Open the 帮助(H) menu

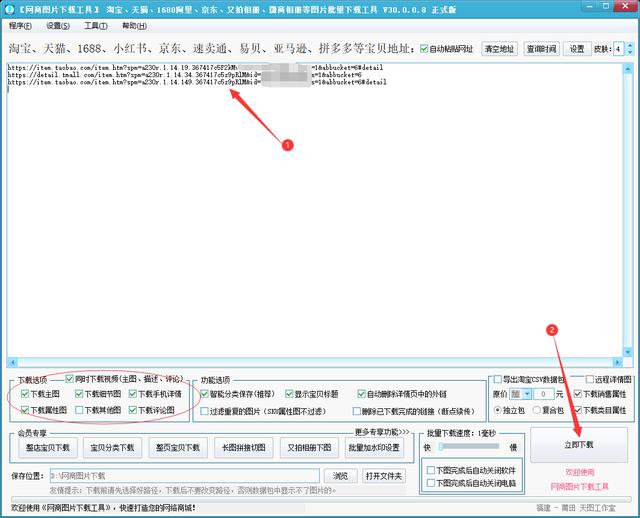(134, 26)
